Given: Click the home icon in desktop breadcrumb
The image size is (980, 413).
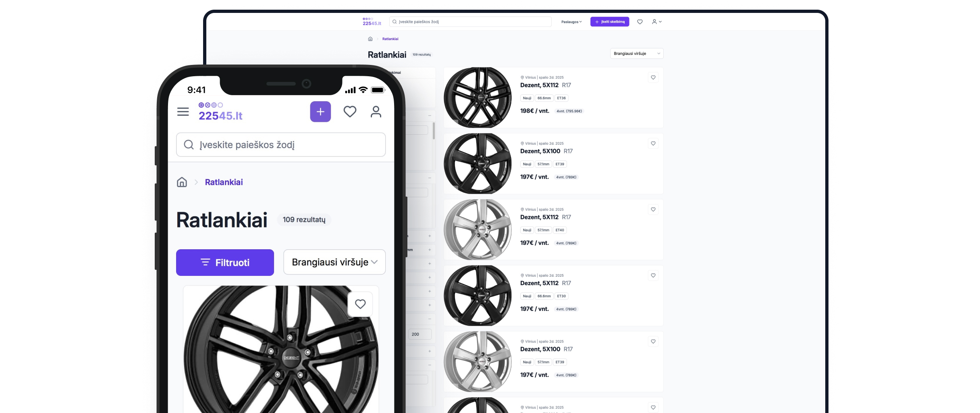Looking at the screenshot, I should (x=370, y=39).
